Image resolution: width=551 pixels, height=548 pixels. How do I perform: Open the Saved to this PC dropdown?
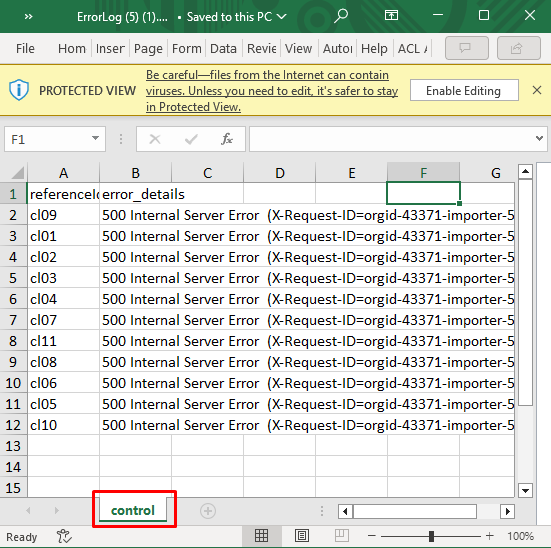[x=237, y=17]
